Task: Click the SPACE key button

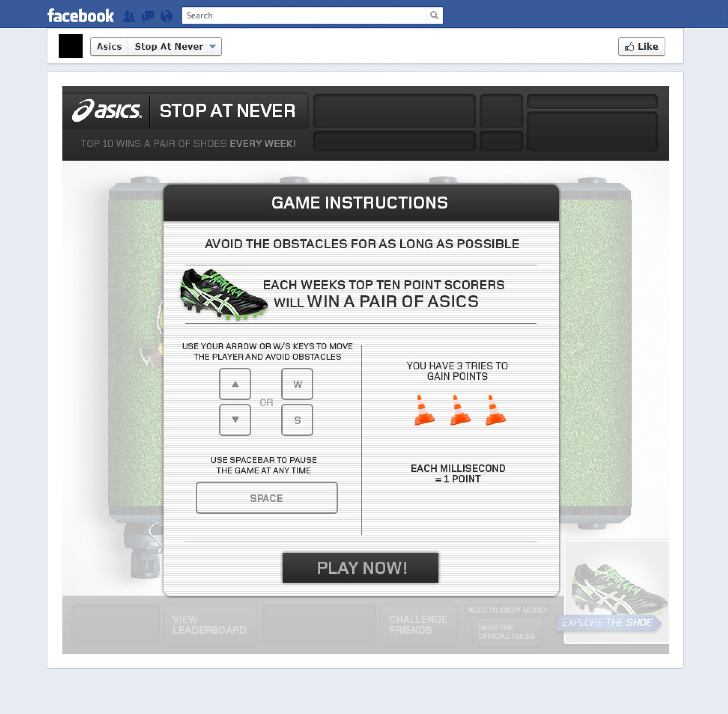Action: [x=266, y=498]
